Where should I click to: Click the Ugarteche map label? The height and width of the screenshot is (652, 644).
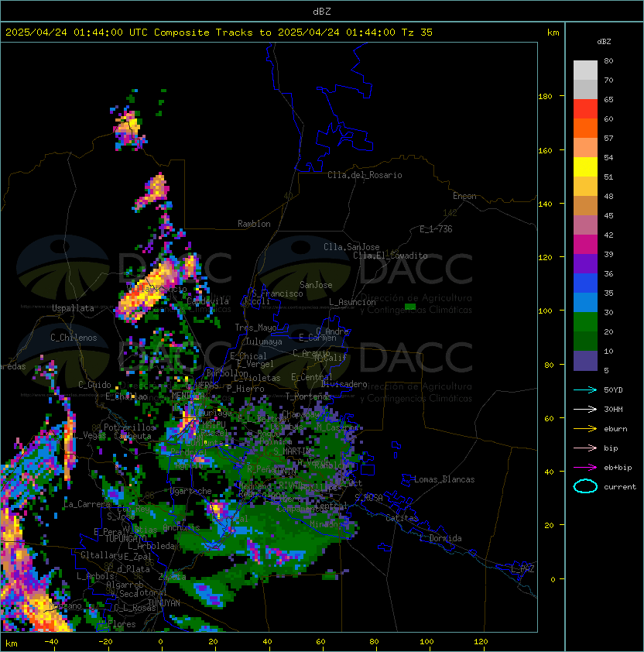click(191, 491)
